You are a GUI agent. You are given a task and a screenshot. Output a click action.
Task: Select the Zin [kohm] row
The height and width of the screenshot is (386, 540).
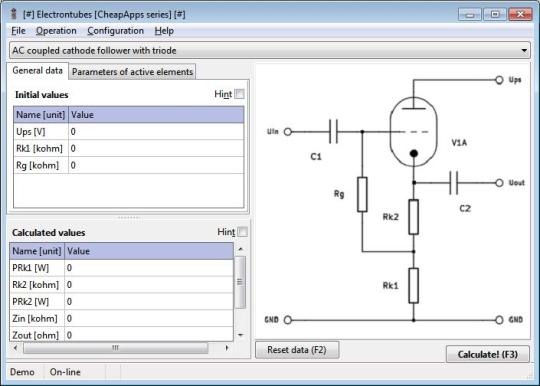point(121,319)
